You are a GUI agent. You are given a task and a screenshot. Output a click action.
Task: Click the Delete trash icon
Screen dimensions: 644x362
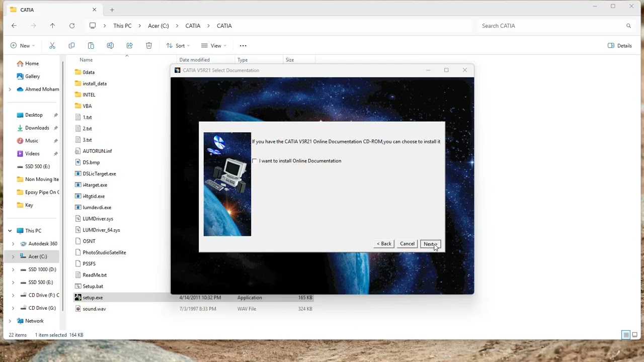point(148,45)
